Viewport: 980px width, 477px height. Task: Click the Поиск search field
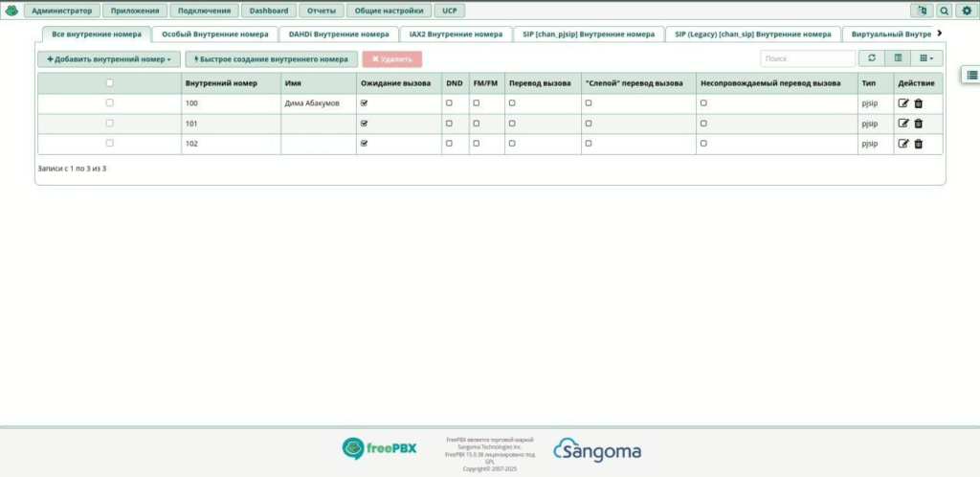(808, 58)
